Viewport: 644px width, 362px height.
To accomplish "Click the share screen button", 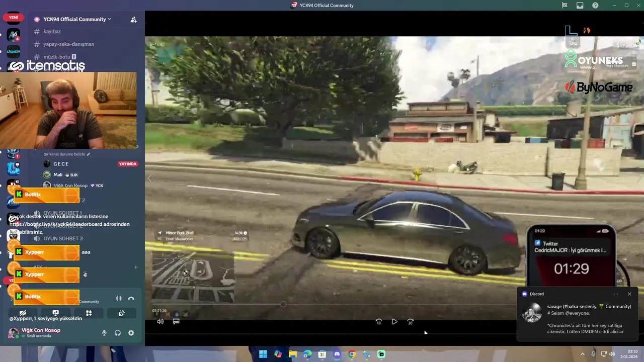I will tap(55, 313).
